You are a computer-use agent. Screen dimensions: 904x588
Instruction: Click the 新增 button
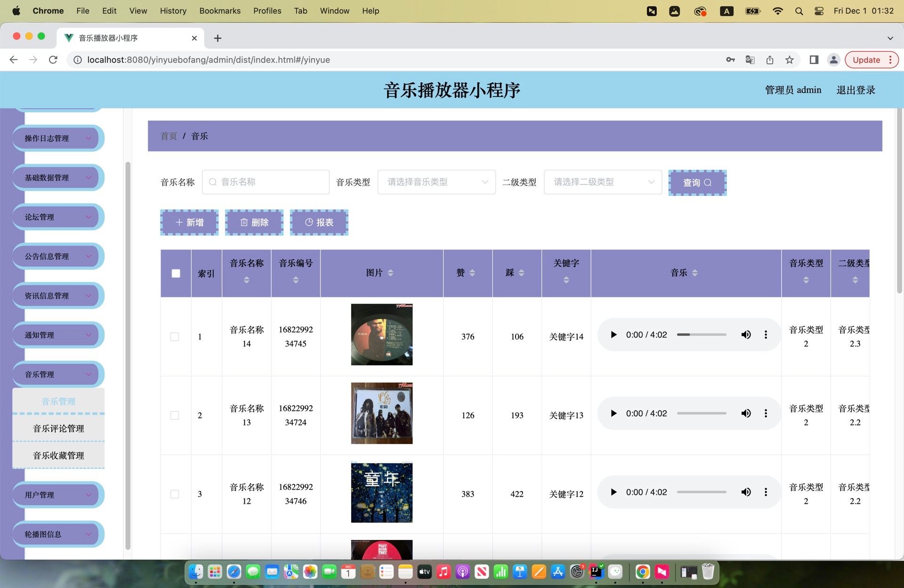tap(189, 222)
